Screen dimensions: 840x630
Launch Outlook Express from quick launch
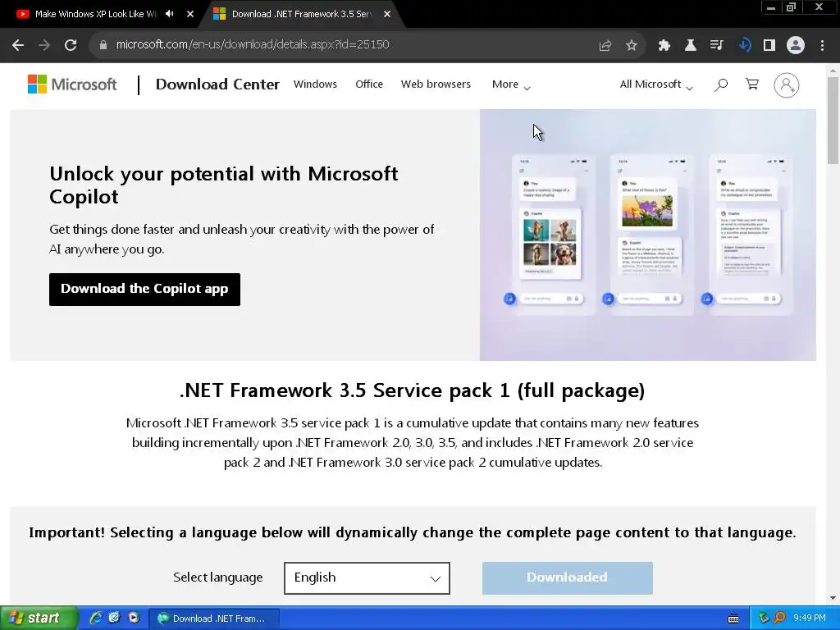(114, 618)
